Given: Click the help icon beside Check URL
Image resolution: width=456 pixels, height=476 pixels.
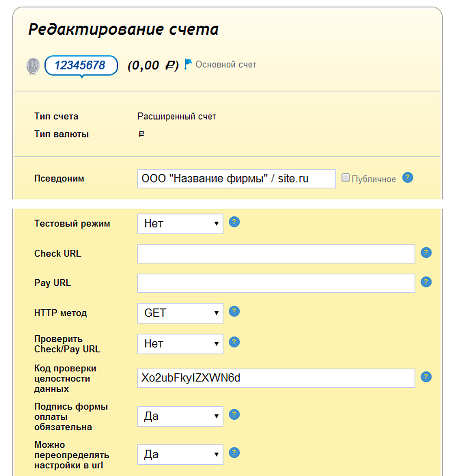Looking at the screenshot, I should pyautogui.click(x=426, y=253).
